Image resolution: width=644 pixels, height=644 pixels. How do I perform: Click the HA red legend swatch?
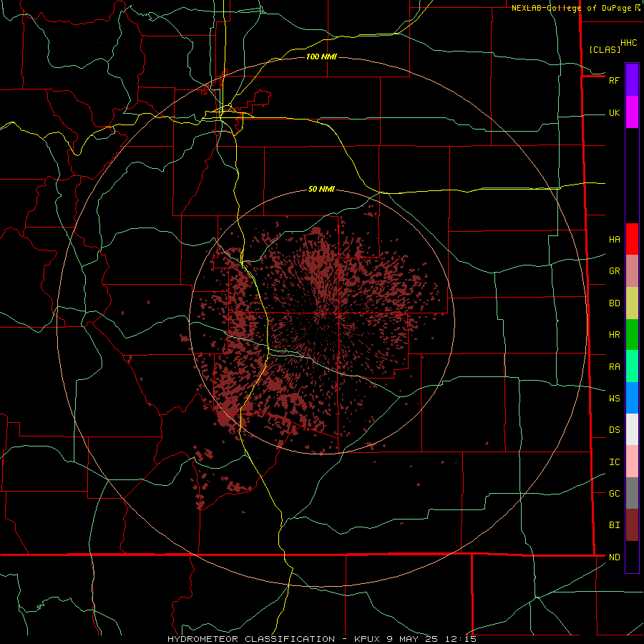click(632, 239)
